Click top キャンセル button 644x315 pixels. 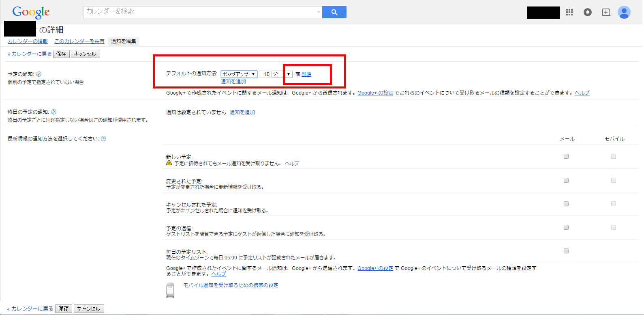(x=86, y=54)
